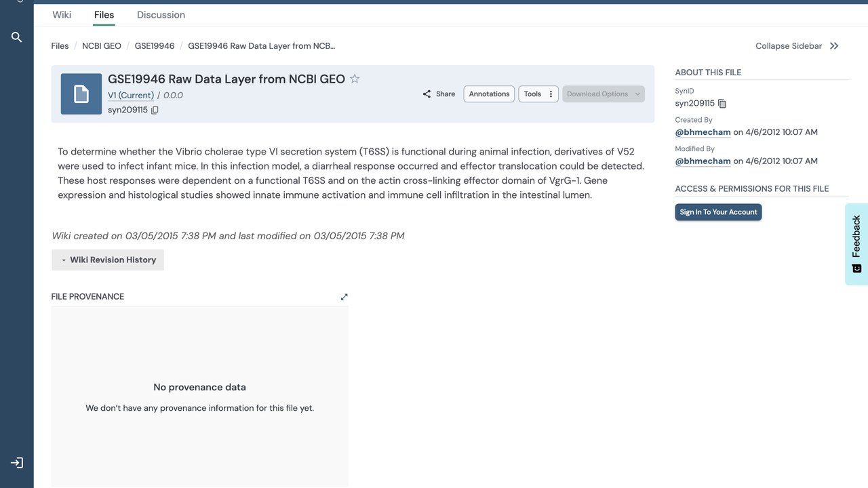Expand Wiki Revision History

pos(108,260)
